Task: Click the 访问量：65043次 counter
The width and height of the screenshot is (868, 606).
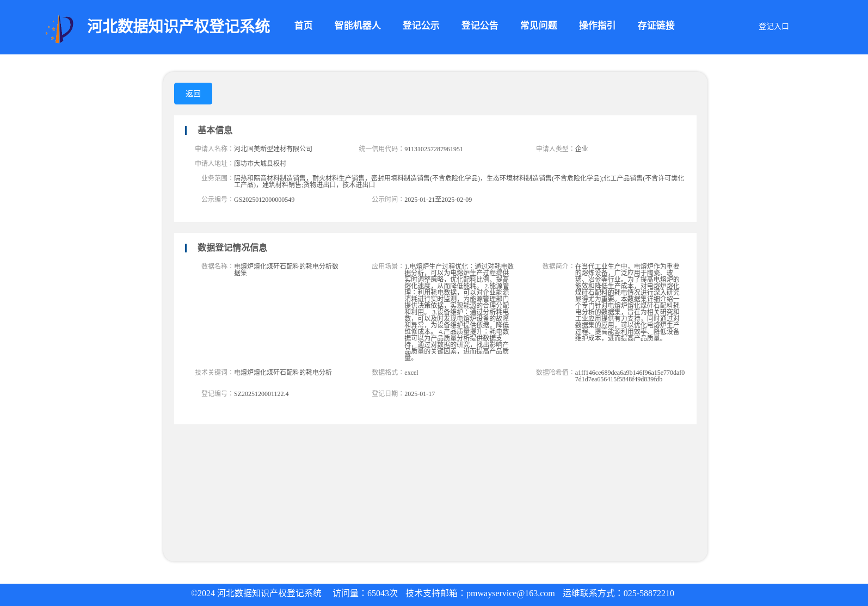Action: [365, 593]
